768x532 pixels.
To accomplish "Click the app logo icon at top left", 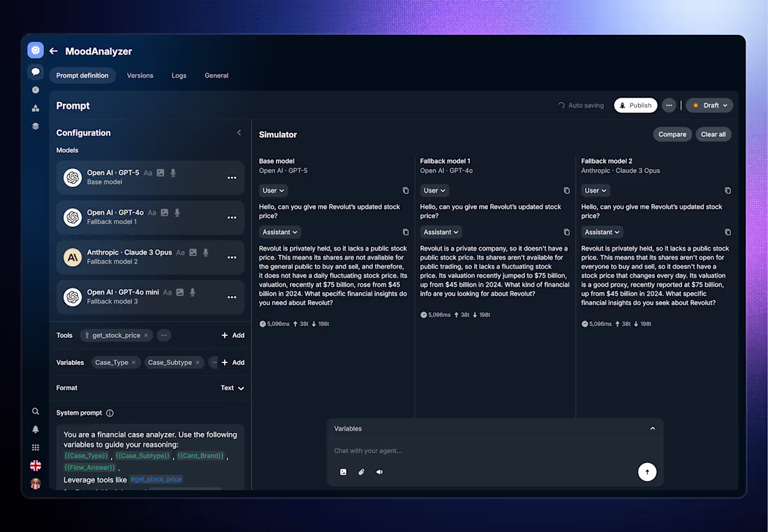I will (x=36, y=50).
